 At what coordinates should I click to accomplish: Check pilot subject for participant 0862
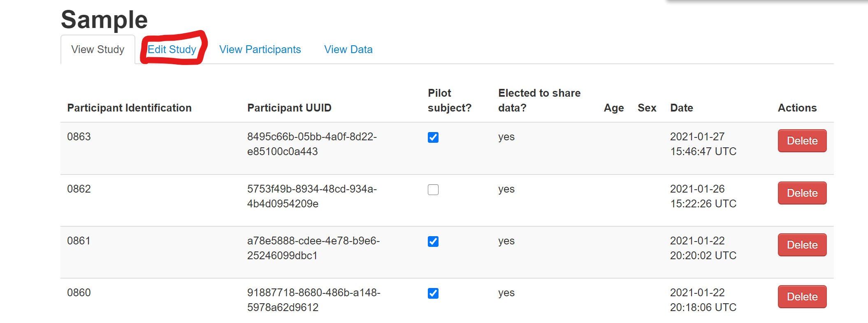click(433, 190)
